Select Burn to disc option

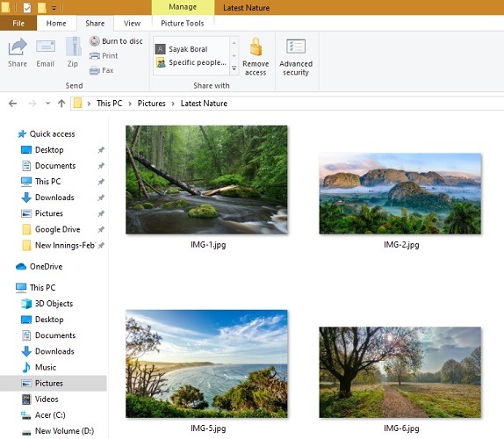[x=116, y=41]
